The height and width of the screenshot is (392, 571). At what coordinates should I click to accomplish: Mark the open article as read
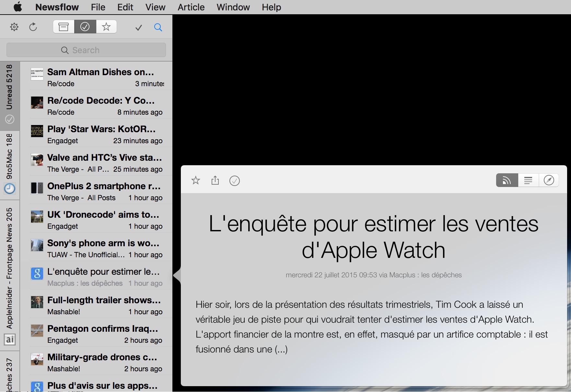pyautogui.click(x=235, y=181)
